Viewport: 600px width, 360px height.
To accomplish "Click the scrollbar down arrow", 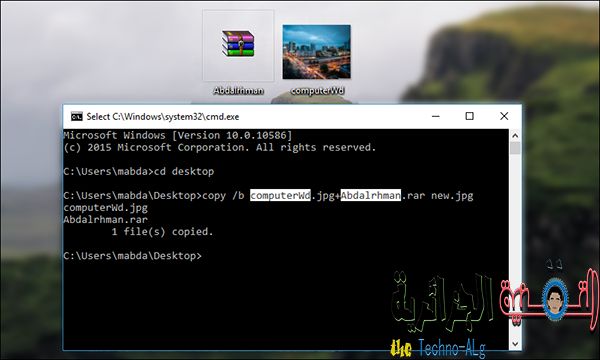I will [x=515, y=344].
